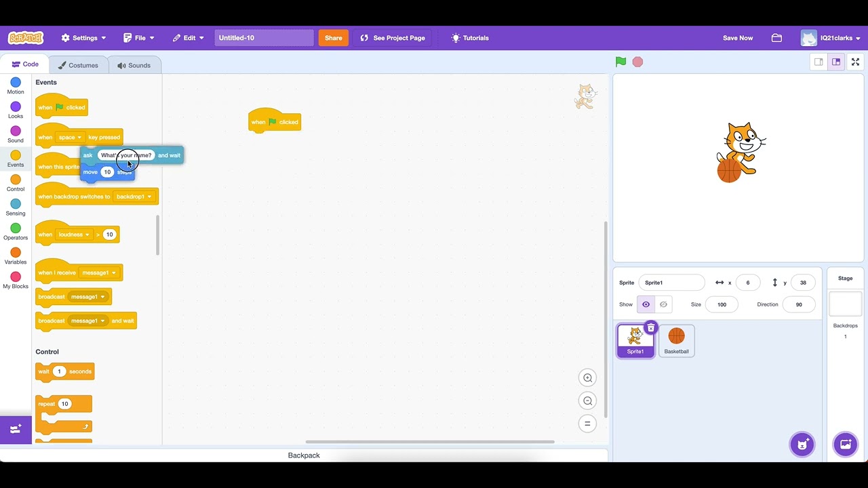Viewport: 868px width, 488px height.
Task: Select the Events block category
Action: 16,159
